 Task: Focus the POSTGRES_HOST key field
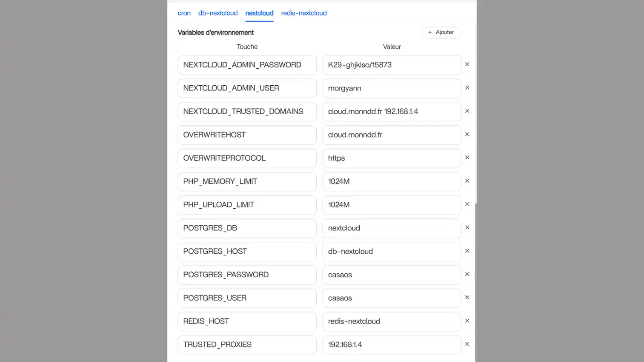coord(247,252)
